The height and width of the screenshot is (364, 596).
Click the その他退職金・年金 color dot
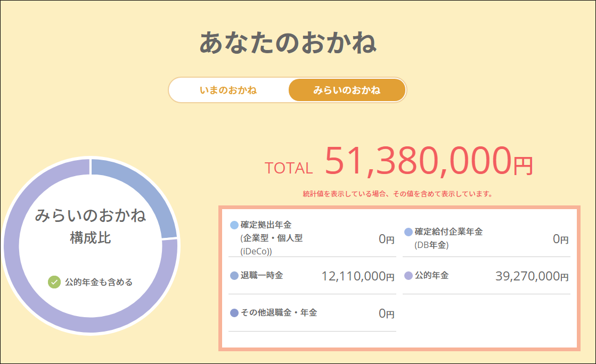pos(234,313)
